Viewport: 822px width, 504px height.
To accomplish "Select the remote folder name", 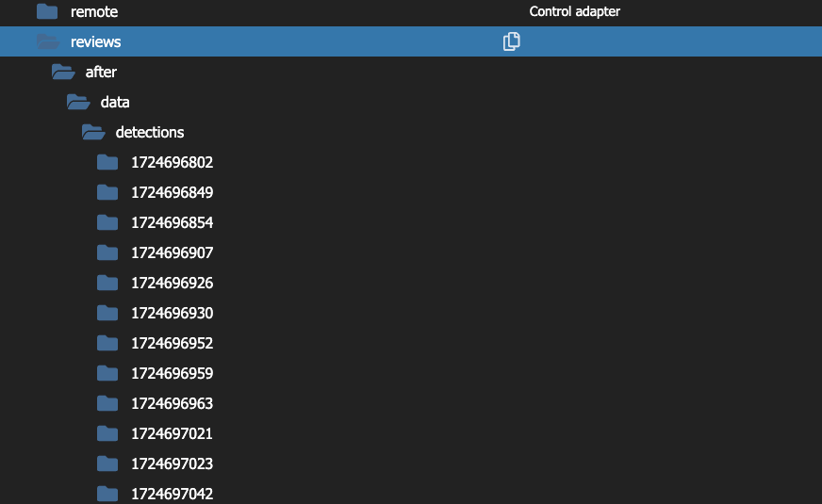I will pyautogui.click(x=94, y=11).
